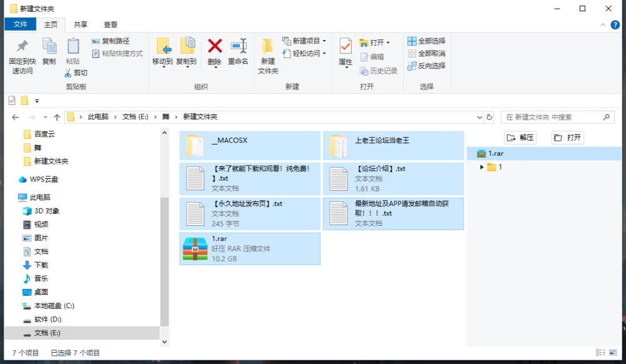Open the quick access toolbar customize dropdown
The width and height of the screenshot is (626, 364).
click(37, 101)
